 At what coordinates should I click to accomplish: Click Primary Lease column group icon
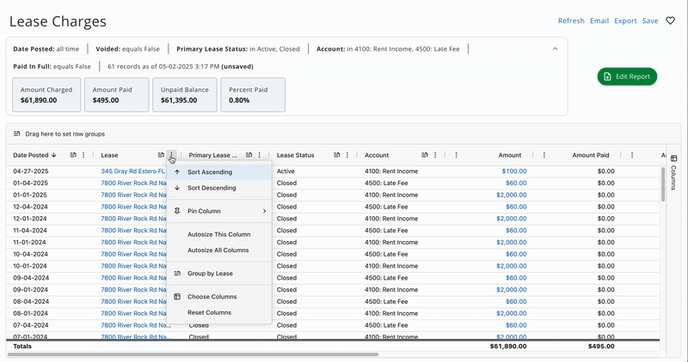click(249, 155)
